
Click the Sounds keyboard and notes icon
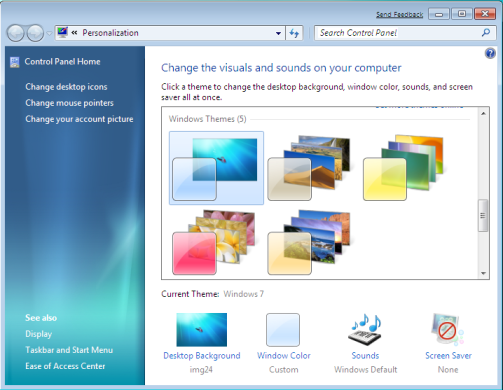tap(365, 330)
